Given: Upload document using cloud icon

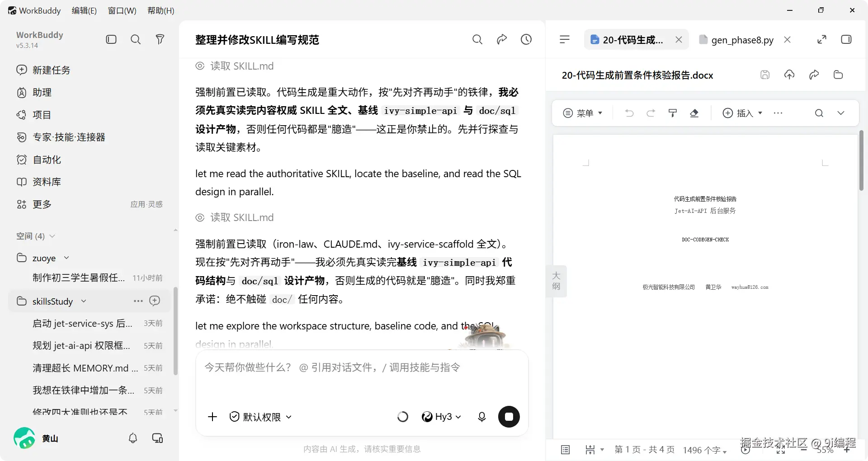Looking at the screenshot, I should pos(789,75).
